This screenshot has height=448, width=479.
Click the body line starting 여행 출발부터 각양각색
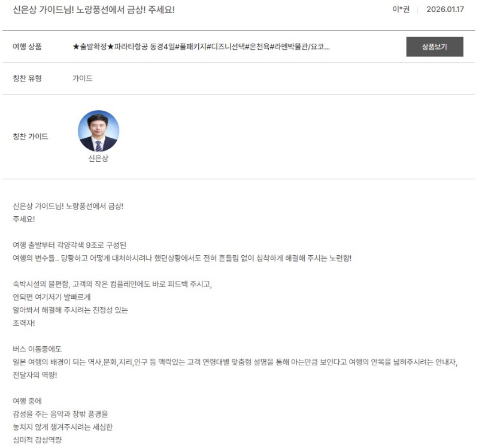click(69, 245)
